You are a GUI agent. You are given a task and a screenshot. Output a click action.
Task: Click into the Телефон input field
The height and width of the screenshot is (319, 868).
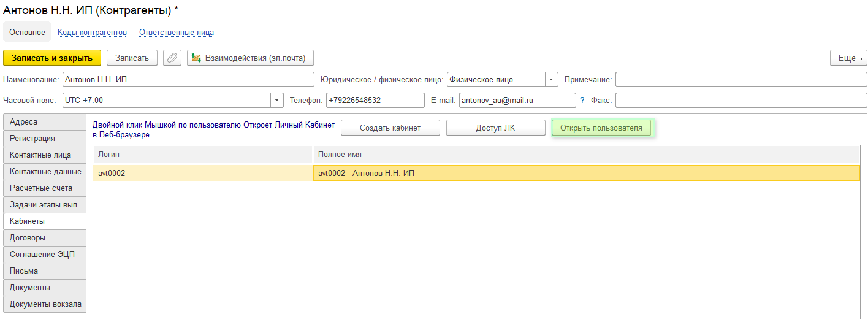(x=375, y=100)
